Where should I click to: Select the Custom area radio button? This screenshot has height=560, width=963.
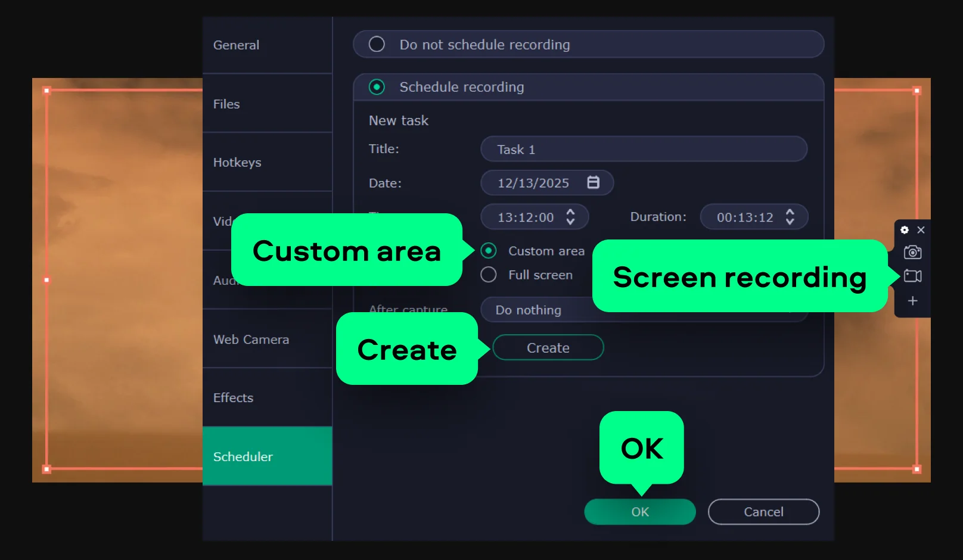pos(489,251)
